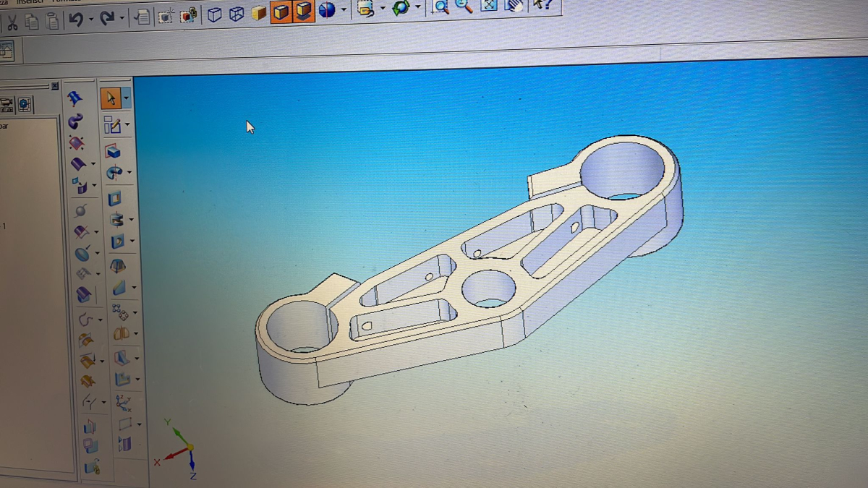
Task: Toggle shaded with visible edges display
Action: [281, 12]
